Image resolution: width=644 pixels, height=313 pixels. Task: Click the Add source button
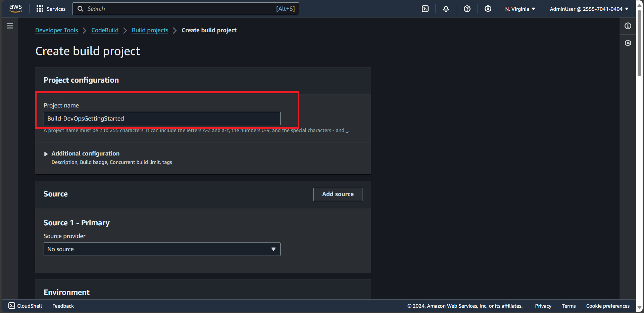point(338,194)
